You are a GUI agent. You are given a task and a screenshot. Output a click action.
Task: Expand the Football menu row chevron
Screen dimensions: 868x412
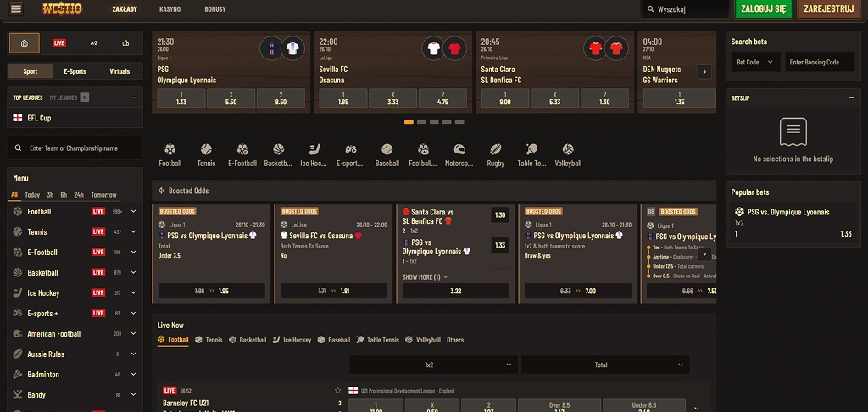133,212
